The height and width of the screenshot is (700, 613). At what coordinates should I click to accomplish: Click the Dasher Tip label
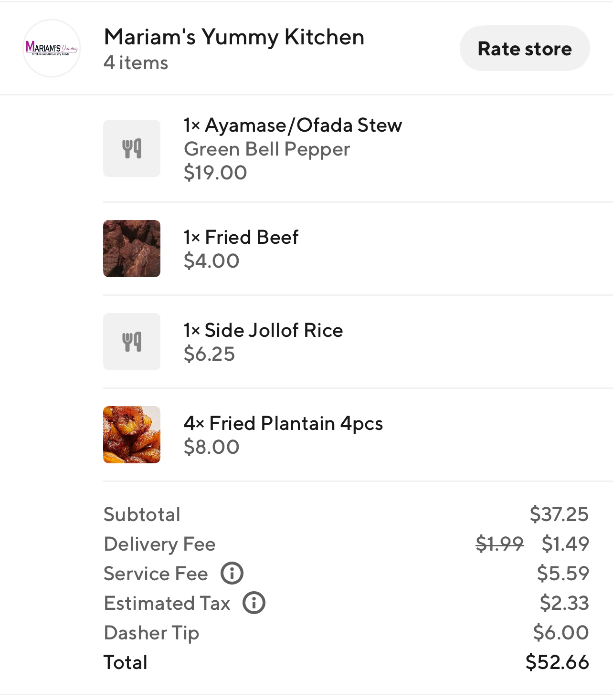151,633
